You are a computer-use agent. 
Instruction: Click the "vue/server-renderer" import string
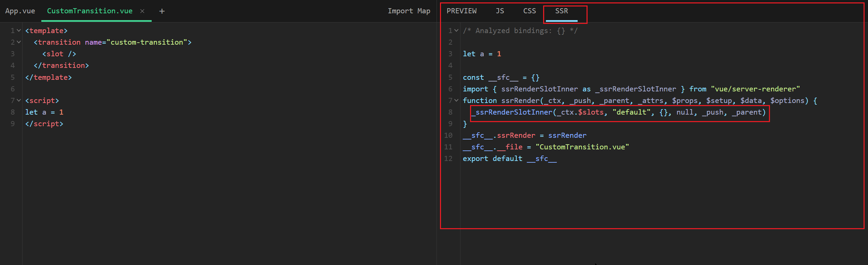coord(755,89)
